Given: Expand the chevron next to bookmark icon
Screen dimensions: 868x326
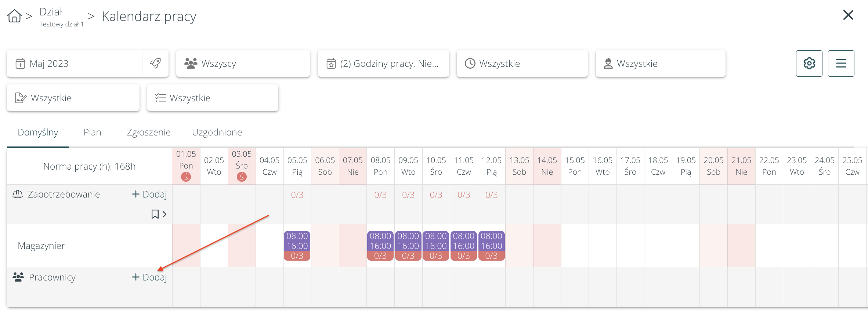Looking at the screenshot, I should (x=164, y=214).
